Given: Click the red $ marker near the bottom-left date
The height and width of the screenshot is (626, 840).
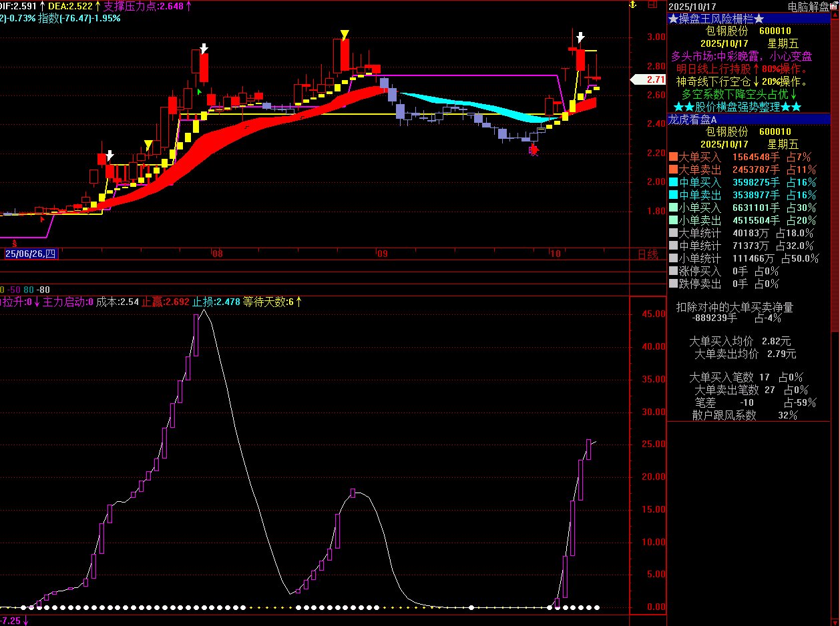Looking at the screenshot, I should coord(15,244).
